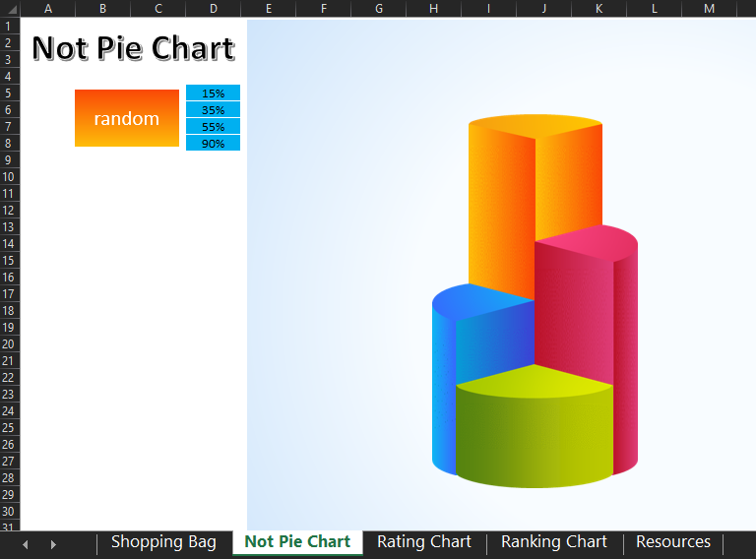Pick the cell containing 90%
The image size is (756, 559).
pyautogui.click(x=213, y=144)
